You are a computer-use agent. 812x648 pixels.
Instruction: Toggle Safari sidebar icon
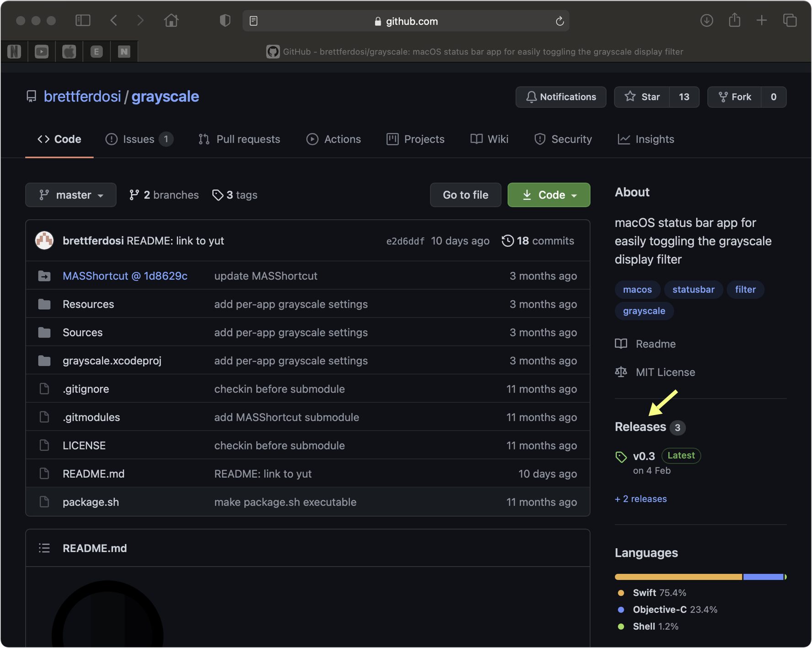tap(83, 21)
